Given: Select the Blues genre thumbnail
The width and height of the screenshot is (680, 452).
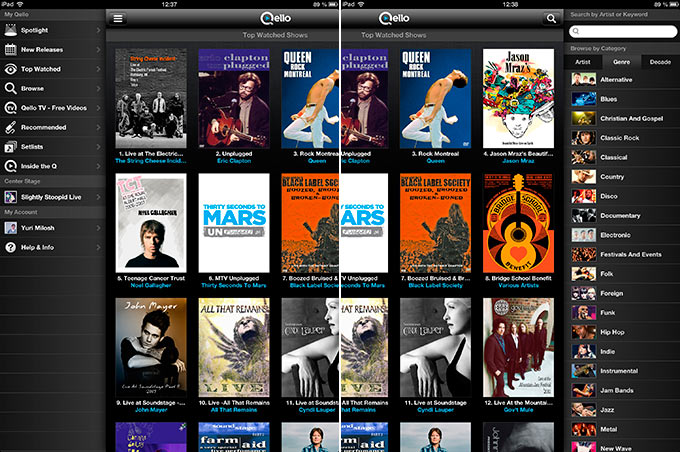Looking at the screenshot, I should [x=583, y=99].
